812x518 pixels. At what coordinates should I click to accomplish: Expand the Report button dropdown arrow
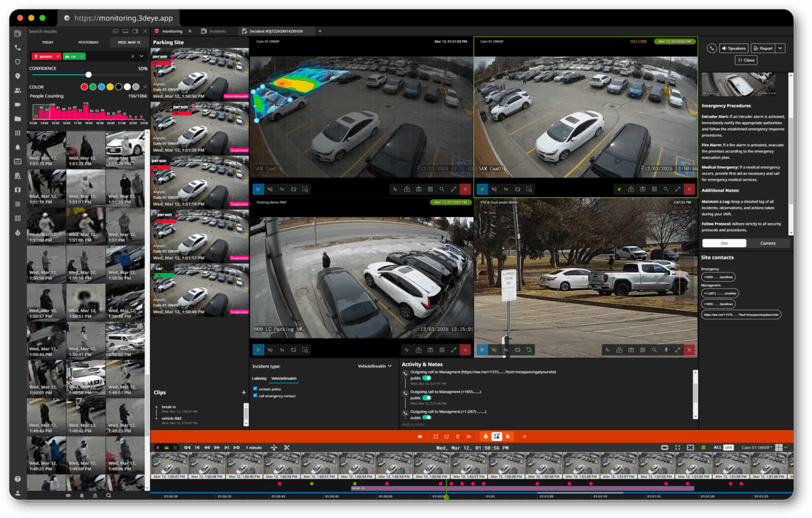click(x=780, y=48)
